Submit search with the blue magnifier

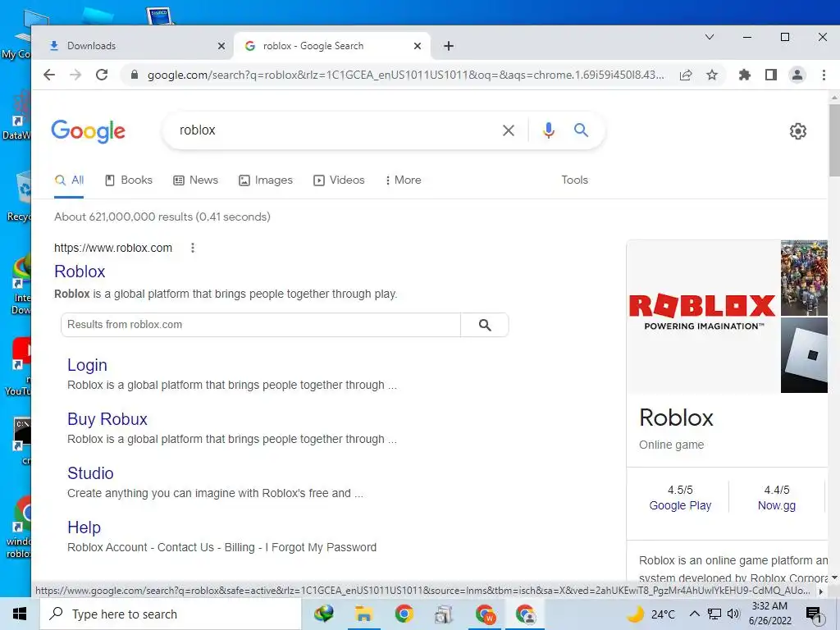click(x=582, y=130)
